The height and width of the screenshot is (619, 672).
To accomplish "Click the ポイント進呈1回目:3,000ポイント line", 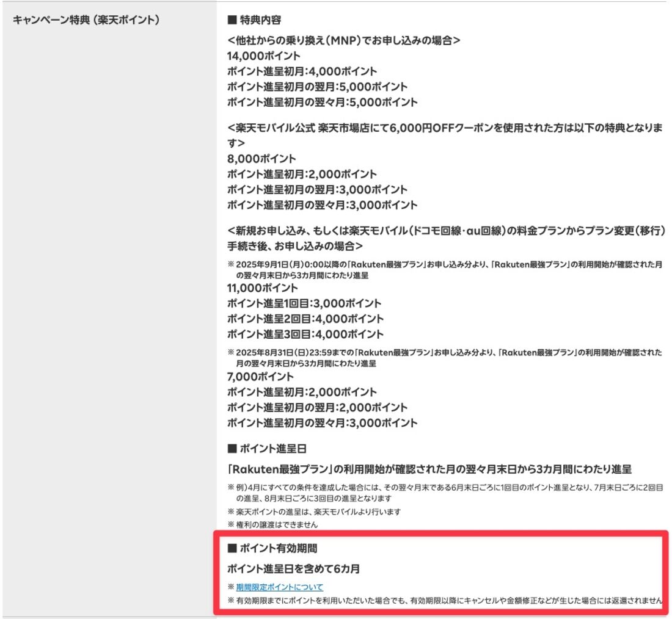I will [x=304, y=303].
